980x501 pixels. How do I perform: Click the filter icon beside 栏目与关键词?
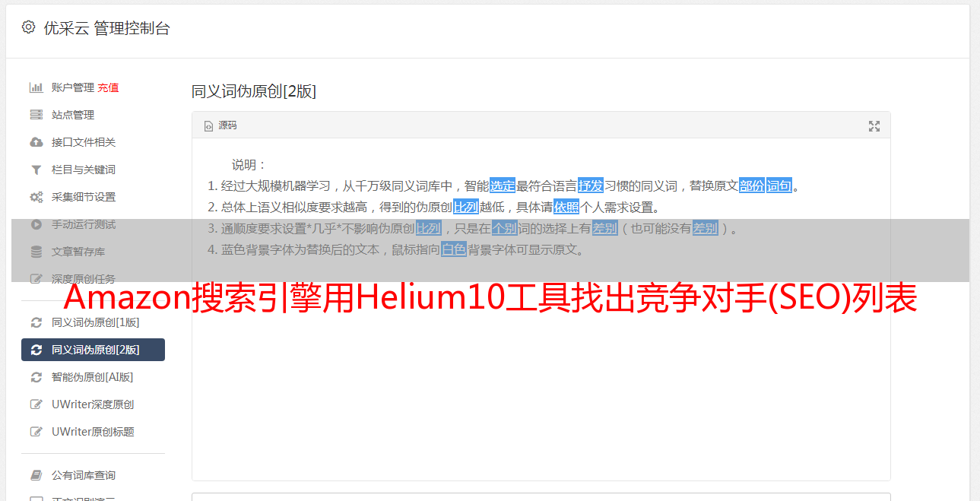click(x=36, y=170)
